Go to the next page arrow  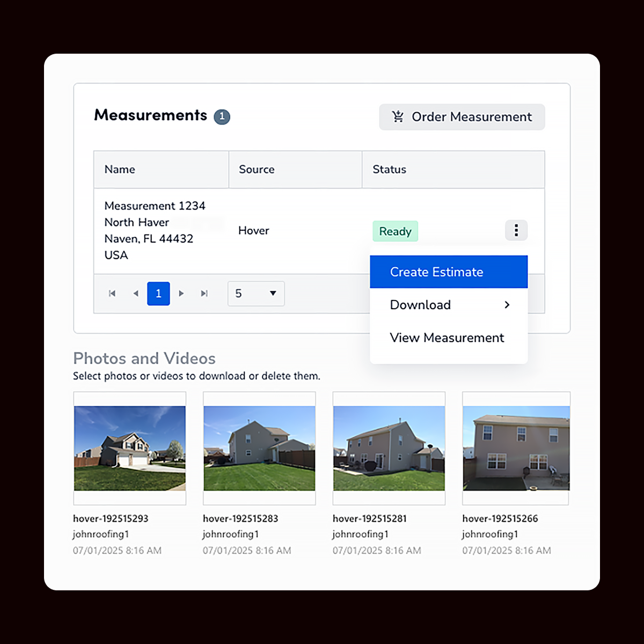[181, 294]
